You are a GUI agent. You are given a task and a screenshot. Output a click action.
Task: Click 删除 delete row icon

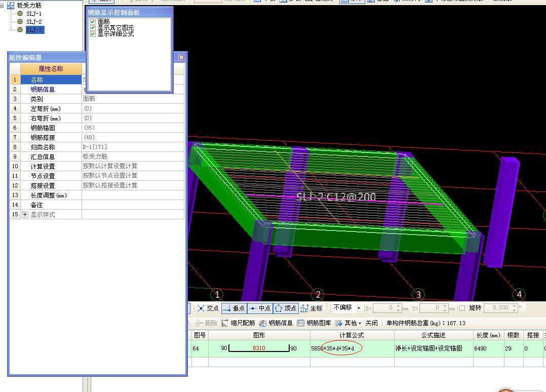pos(206,323)
